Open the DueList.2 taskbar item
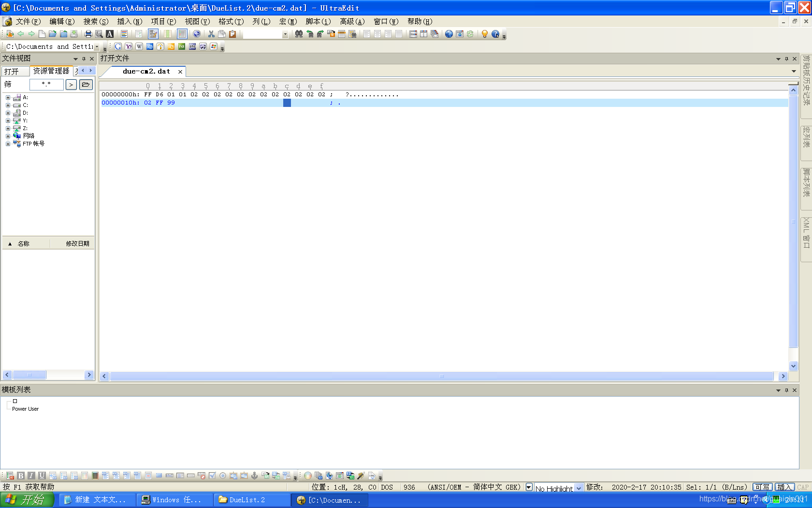 (252, 500)
